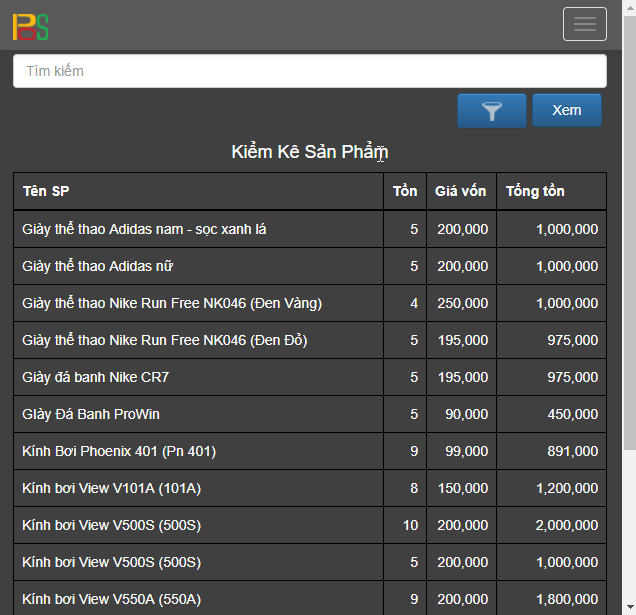Focus the Tìm kiếm search field
Screen dimensions: 636x615
click(x=309, y=71)
